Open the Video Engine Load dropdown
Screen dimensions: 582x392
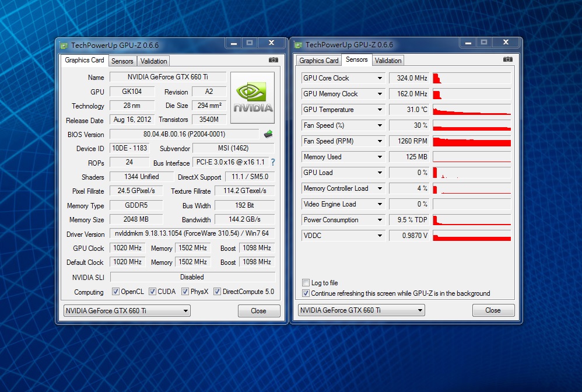380,204
